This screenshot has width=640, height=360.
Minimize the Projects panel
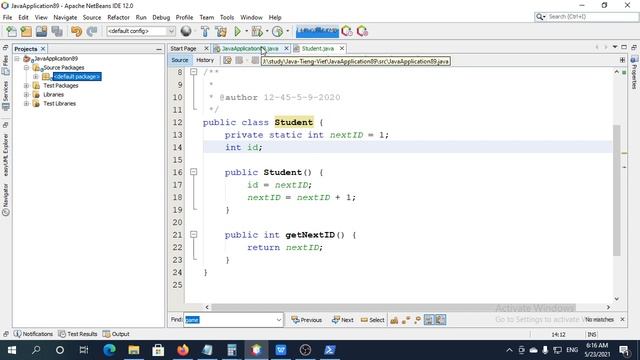pos(159,49)
